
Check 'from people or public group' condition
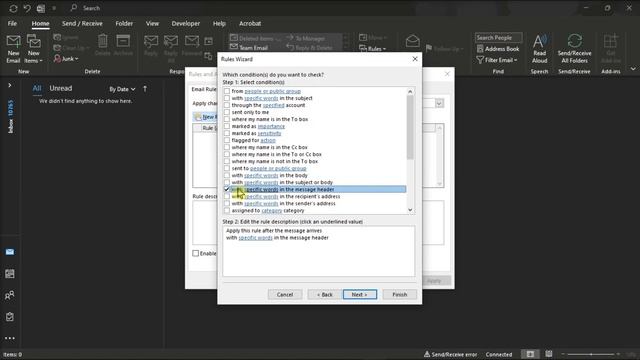(227, 91)
